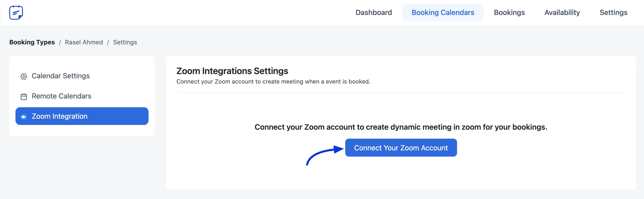The width and height of the screenshot is (644, 199).
Task: Click the Booking Types breadcrumb link
Action: (32, 42)
